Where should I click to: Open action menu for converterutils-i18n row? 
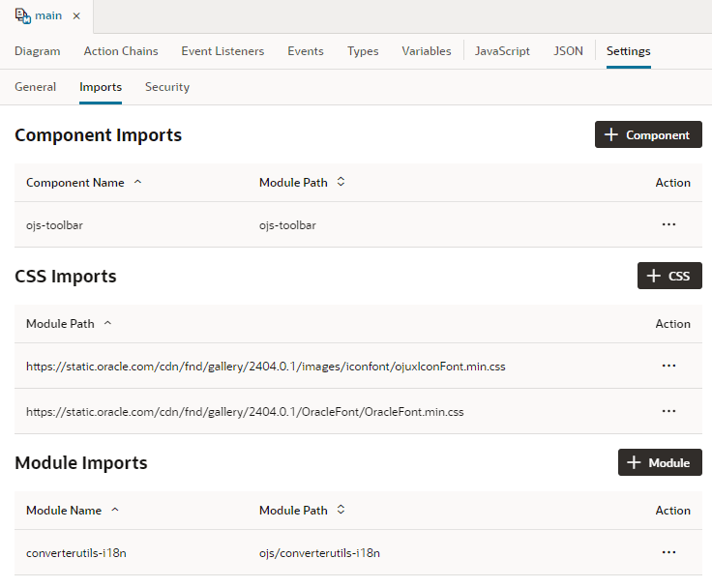[668, 552]
